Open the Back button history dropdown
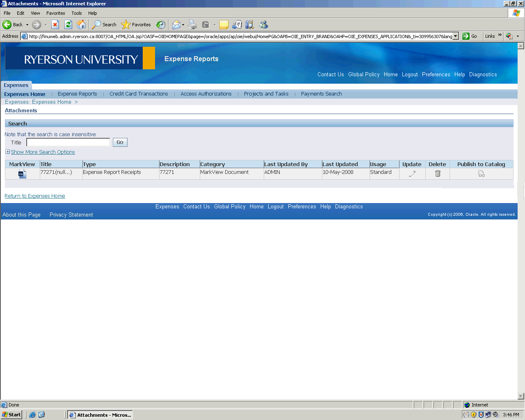 [27, 25]
